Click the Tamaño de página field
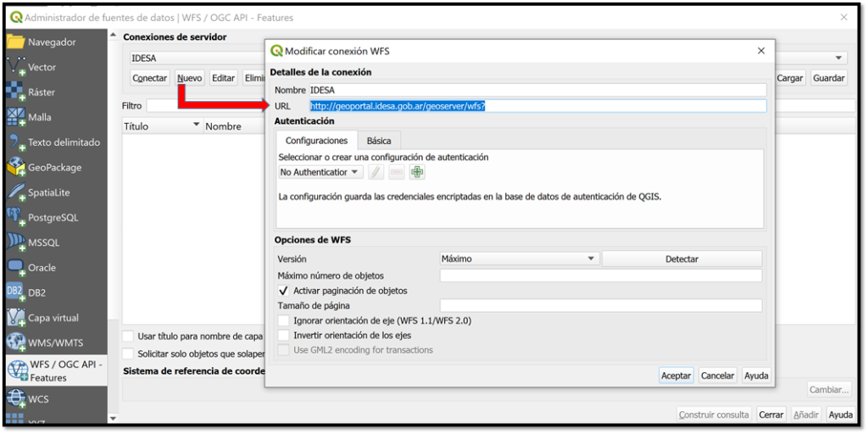 point(601,305)
